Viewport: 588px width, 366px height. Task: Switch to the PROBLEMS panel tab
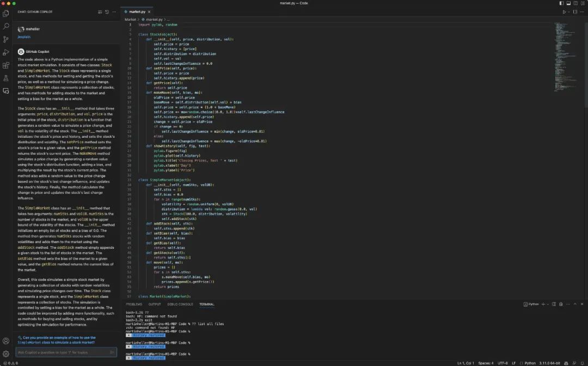(134, 304)
